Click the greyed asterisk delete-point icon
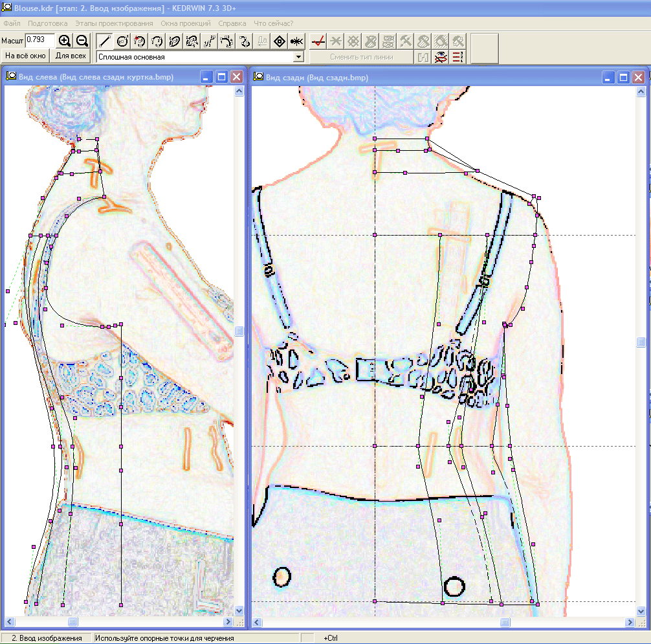This screenshot has height=644, width=651. click(336, 41)
